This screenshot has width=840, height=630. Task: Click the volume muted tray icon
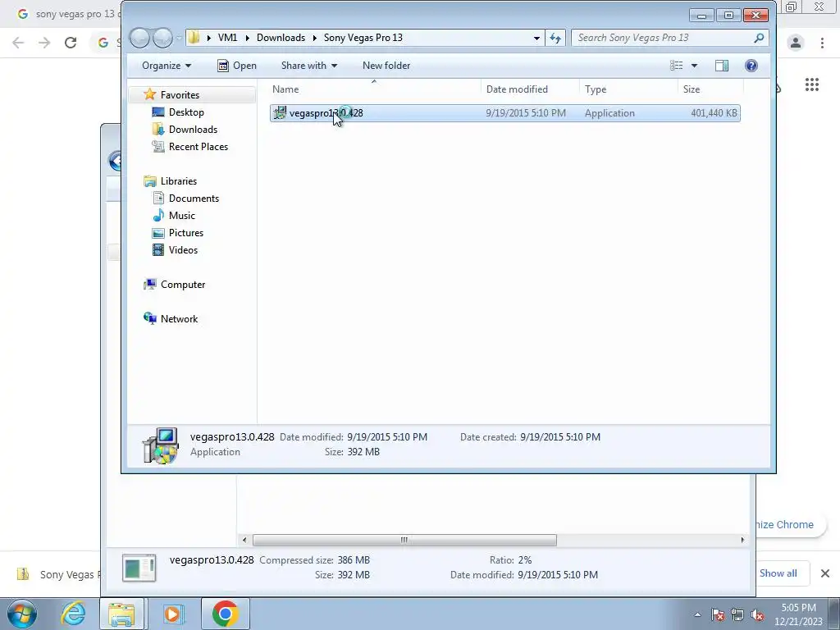pyautogui.click(x=757, y=615)
